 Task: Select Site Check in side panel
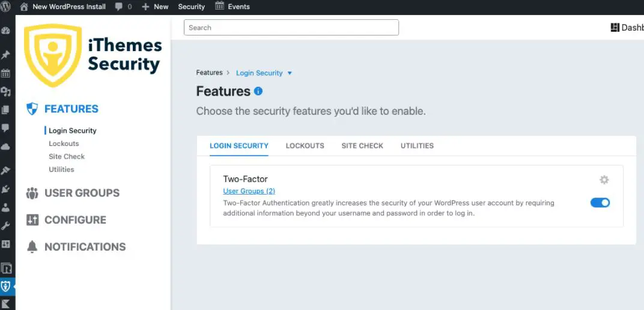[x=67, y=156]
